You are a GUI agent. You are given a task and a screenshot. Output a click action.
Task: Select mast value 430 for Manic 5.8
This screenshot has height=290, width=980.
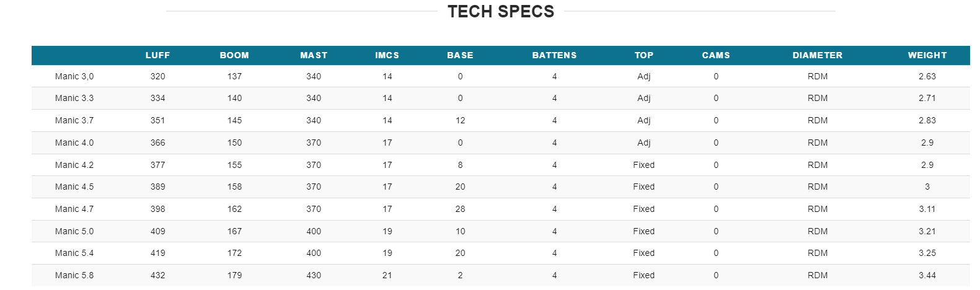(314, 275)
